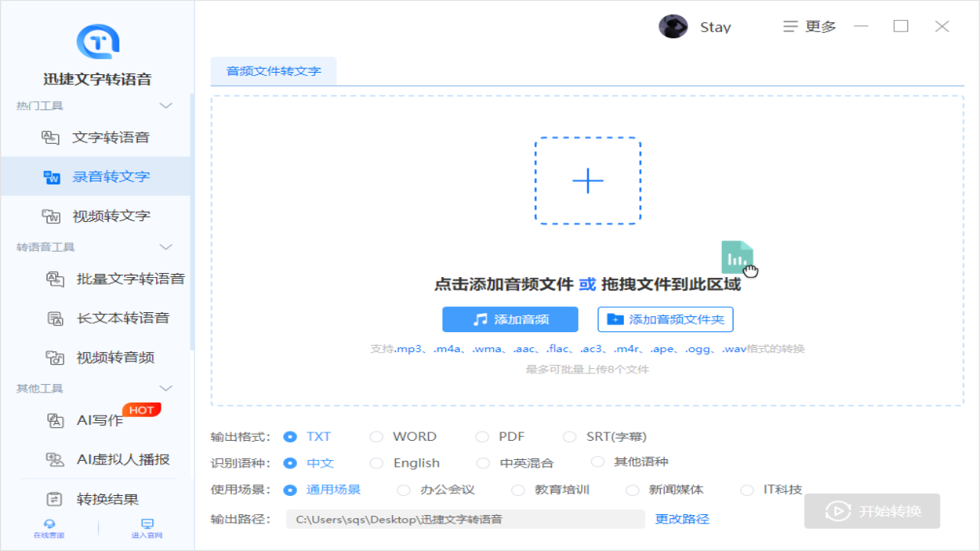
Task: Click the 更改路径 link
Action: coord(681,518)
